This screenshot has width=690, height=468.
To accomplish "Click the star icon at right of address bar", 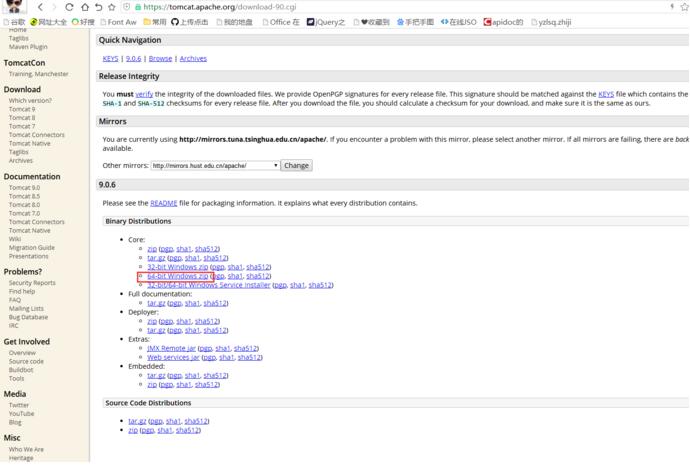I will coord(685,7).
